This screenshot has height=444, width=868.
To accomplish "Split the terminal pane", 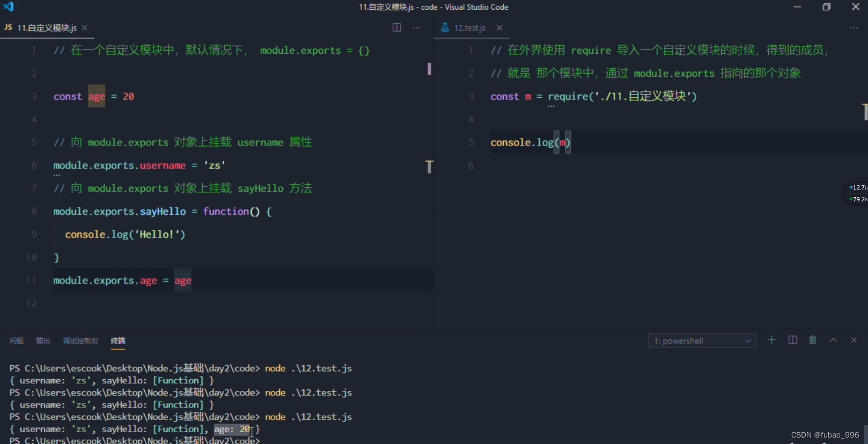I will pos(792,340).
